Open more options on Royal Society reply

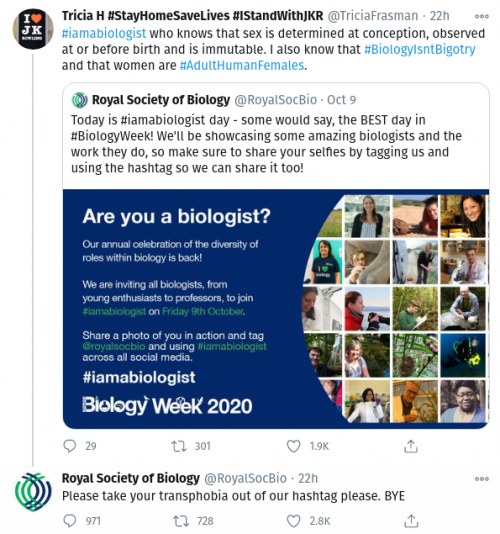click(x=482, y=479)
